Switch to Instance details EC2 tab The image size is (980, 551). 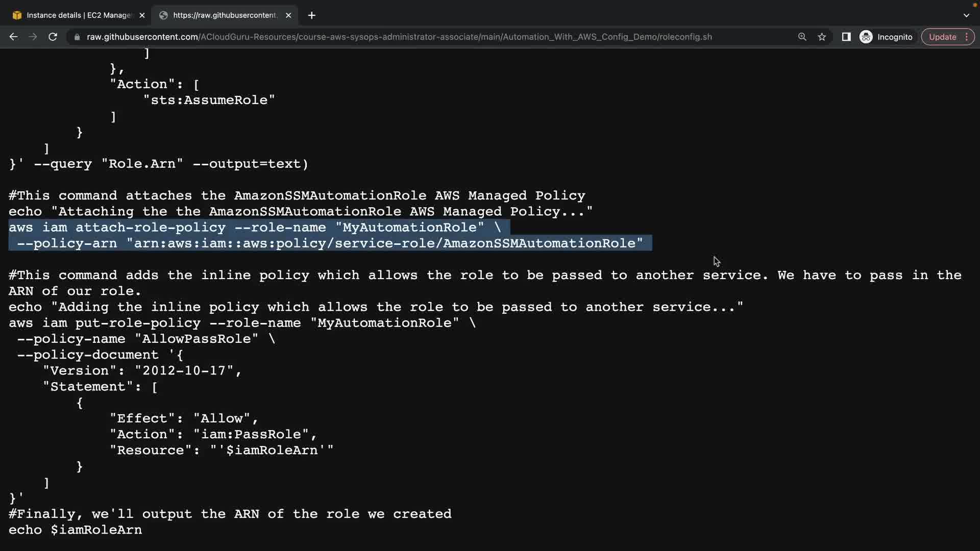pos(79,15)
